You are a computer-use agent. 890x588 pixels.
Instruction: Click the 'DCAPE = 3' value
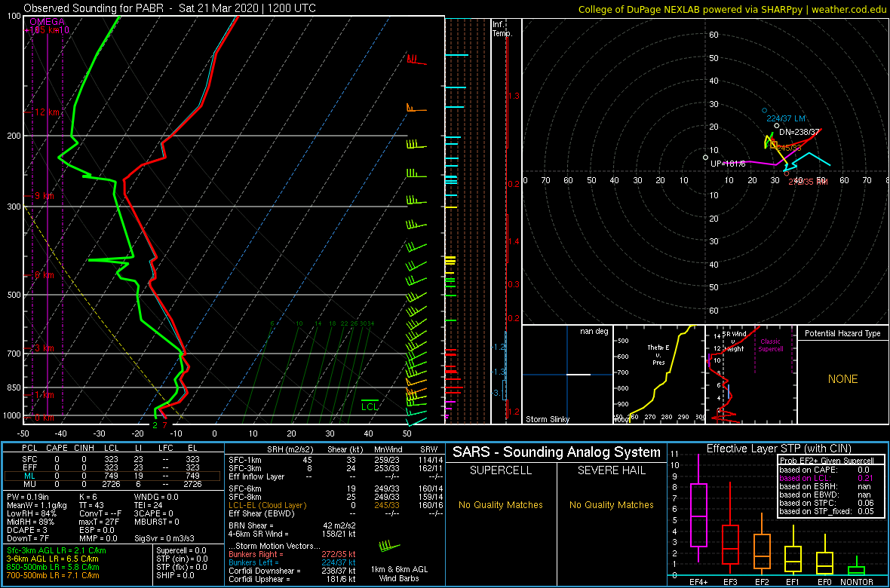pyautogui.click(x=26, y=530)
